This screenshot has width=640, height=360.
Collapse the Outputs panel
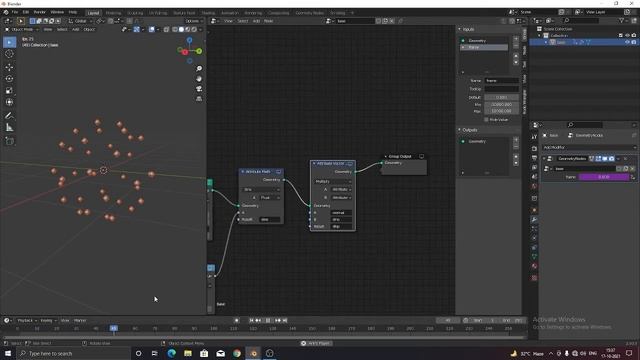click(x=460, y=130)
